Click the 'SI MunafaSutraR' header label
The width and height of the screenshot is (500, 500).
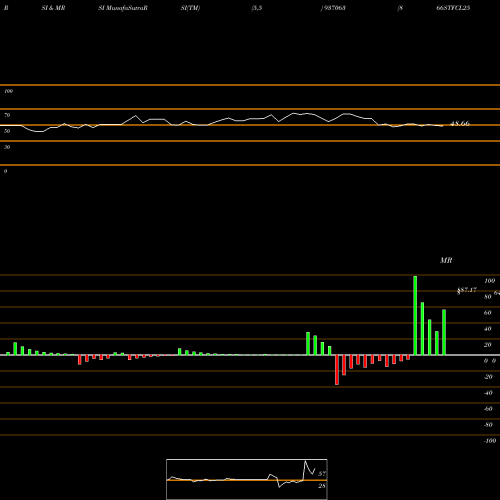point(123,8)
